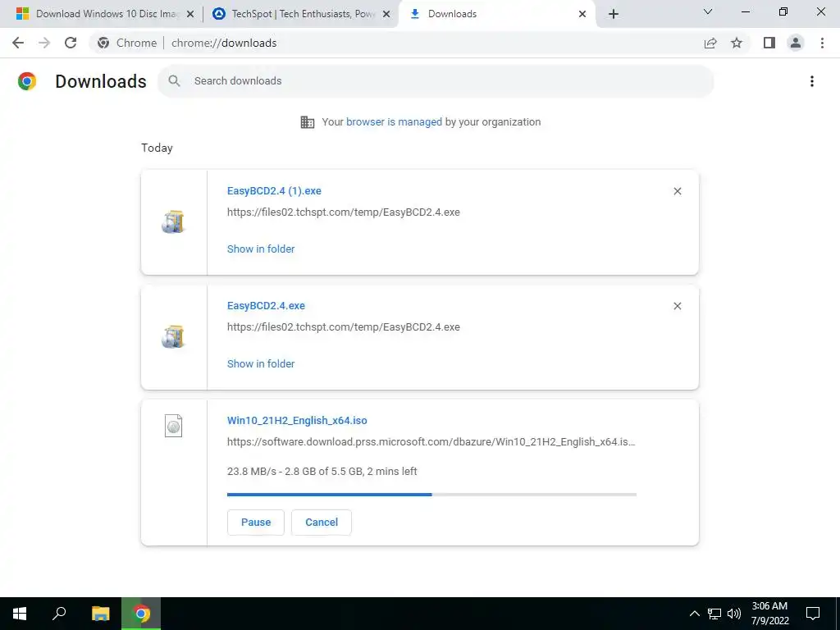Remove EasyBCD2.4.exe from the list
840x630 pixels.
click(677, 306)
